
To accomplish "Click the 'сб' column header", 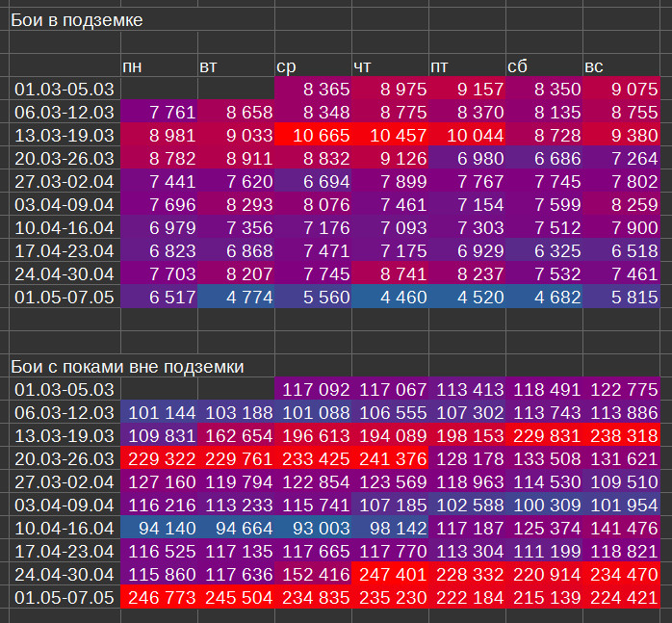I will point(544,66).
